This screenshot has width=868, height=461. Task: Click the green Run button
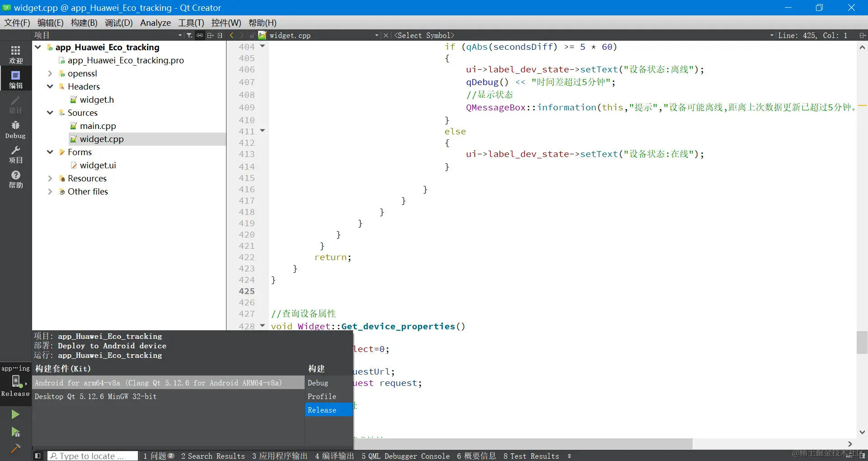(15, 414)
